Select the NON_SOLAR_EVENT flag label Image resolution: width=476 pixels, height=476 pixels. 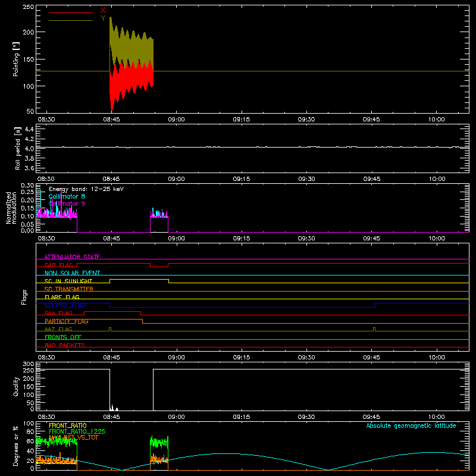72,273
